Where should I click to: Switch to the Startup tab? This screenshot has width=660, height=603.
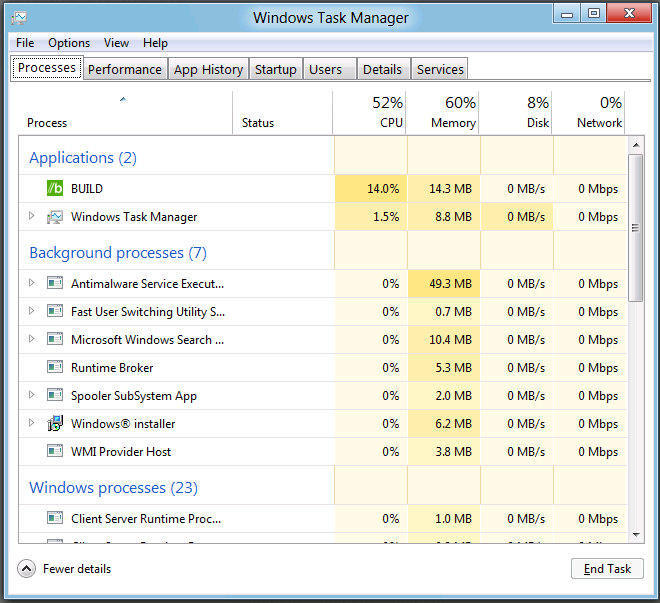click(276, 69)
